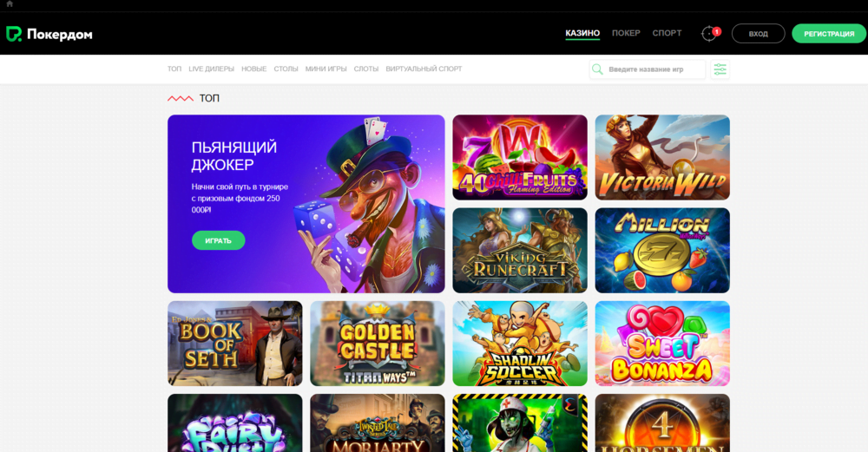Open the notifications target icon with badge
868x452 pixels.
point(710,33)
